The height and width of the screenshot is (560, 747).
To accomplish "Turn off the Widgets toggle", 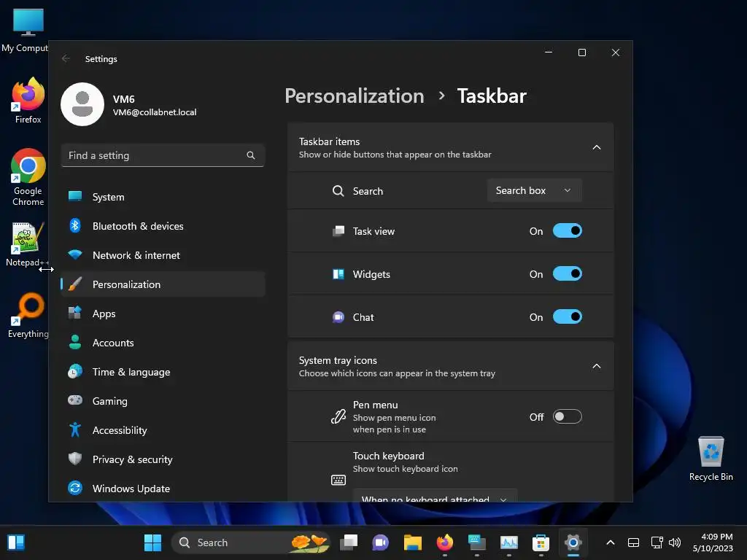I will coord(568,274).
